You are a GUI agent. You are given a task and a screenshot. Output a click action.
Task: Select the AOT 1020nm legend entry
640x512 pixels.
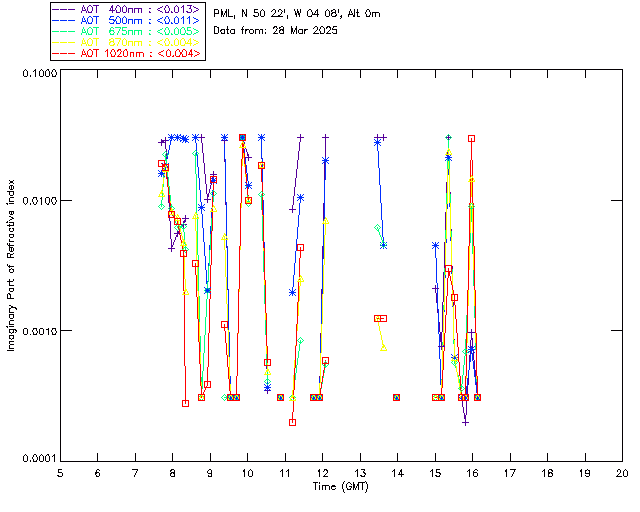[127, 53]
